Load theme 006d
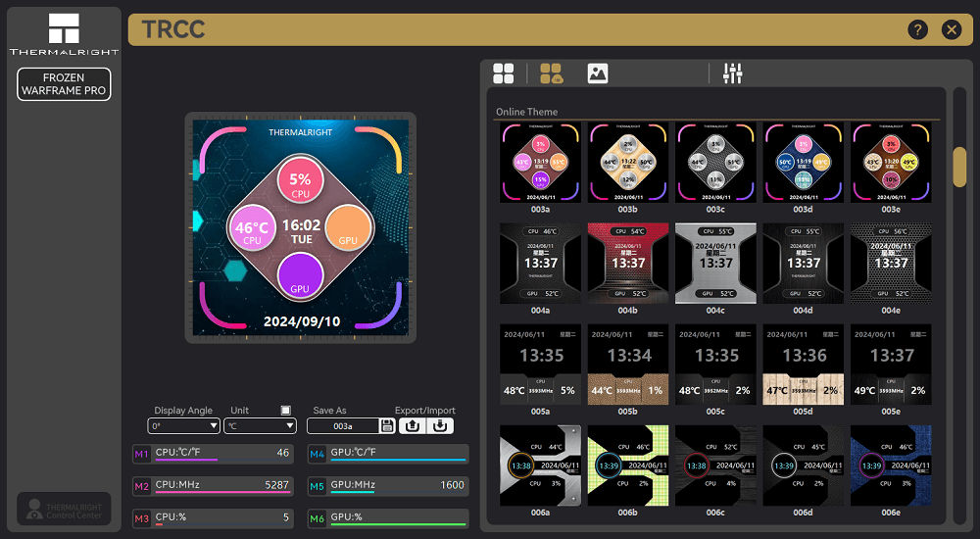Image resolution: width=980 pixels, height=539 pixels. pyautogui.click(x=804, y=465)
